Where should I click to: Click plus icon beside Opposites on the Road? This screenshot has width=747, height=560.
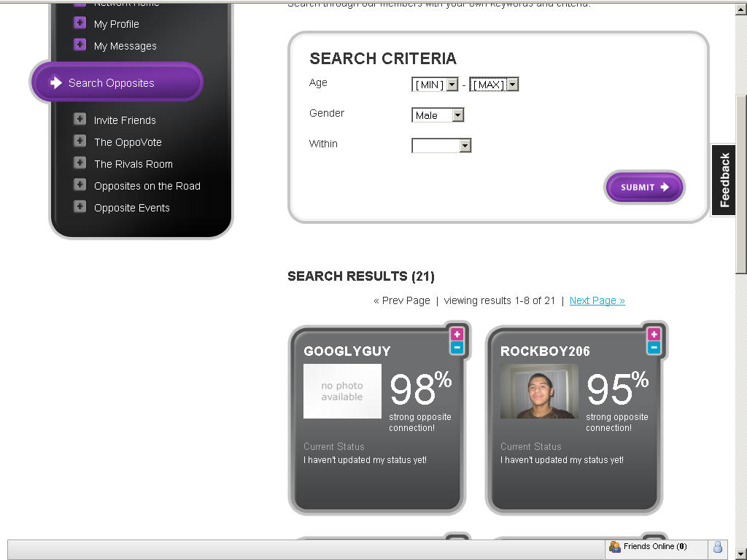(x=80, y=184)
